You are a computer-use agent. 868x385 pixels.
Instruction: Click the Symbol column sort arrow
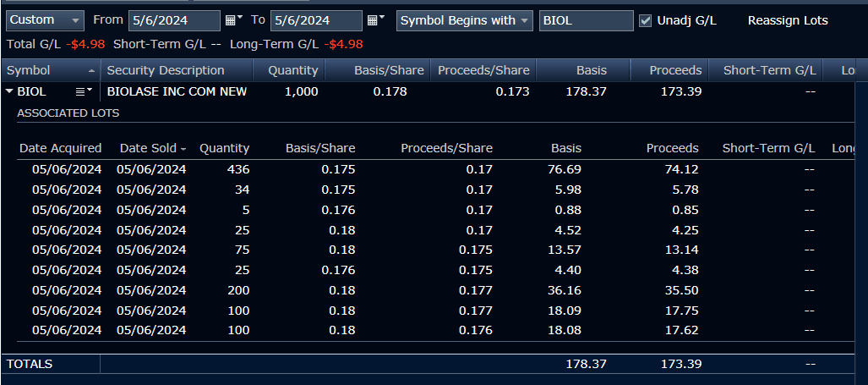[91, 71]
